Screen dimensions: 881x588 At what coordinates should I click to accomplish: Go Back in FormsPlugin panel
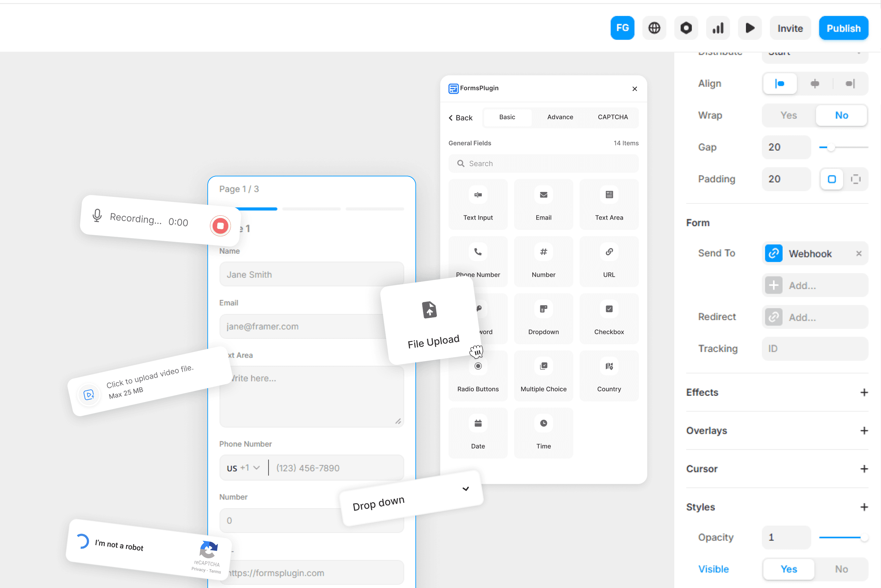tap(460, 118)
